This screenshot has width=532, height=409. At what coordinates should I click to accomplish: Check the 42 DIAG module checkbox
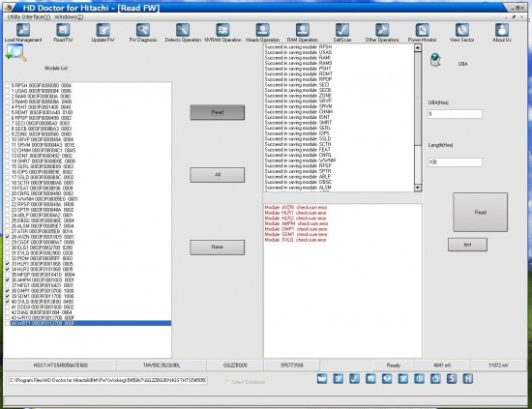[x=8, y=312]
